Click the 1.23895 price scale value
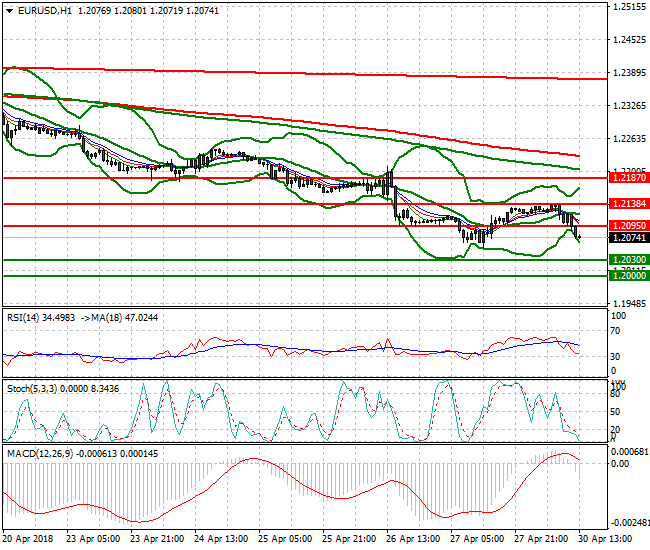Image resolution: width=650 pixels, height=550 pixels. tap(629, 73)
